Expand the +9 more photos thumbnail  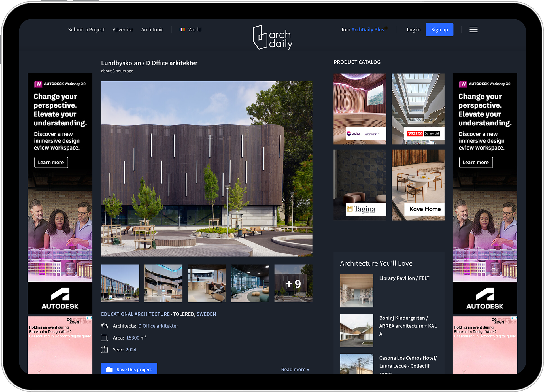293,284
